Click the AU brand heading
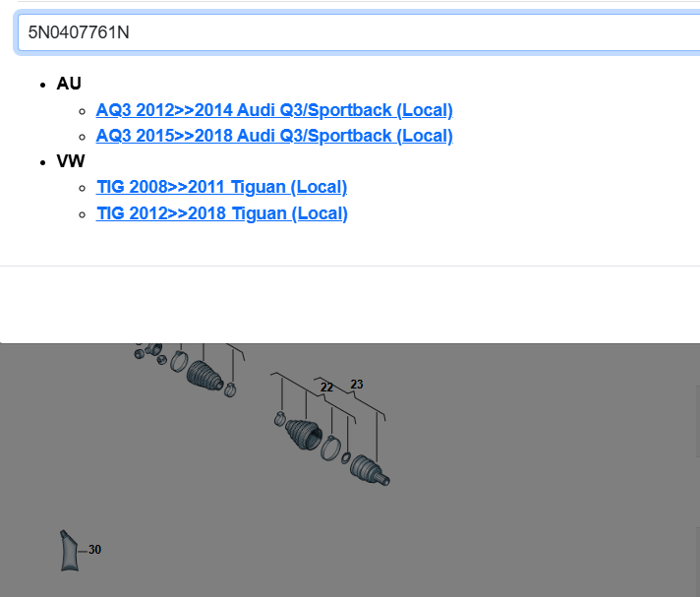 pos(69,84)
